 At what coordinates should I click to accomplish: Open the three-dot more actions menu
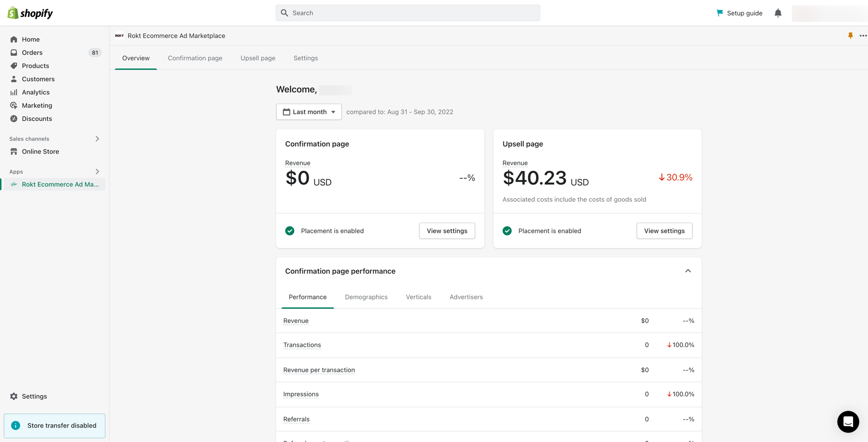coord(863,36)
